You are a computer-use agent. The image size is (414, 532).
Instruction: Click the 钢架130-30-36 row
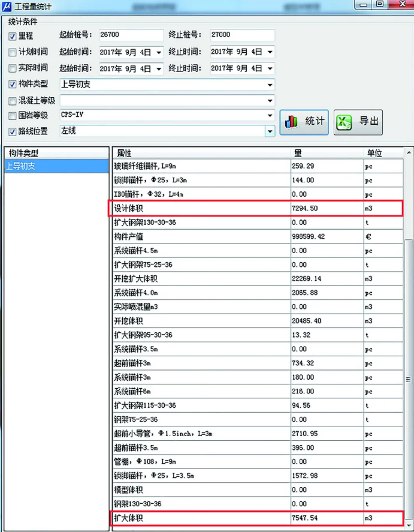(258, 504)
